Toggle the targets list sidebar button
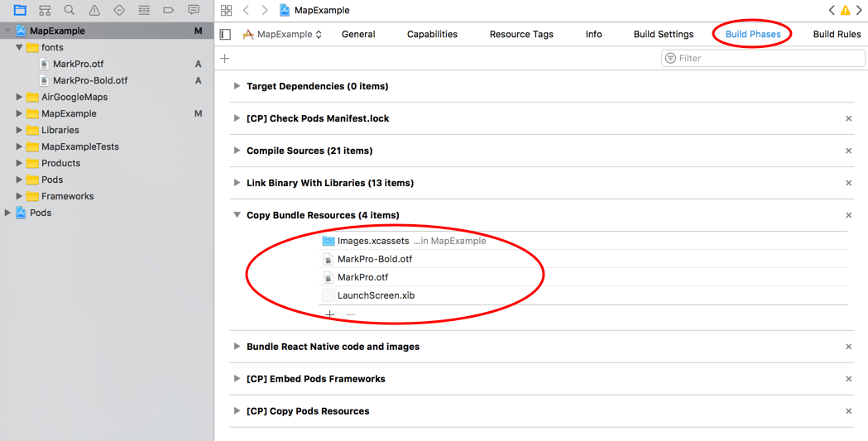The width and height of the screenshot is (868, 441). tap(225, 34)
